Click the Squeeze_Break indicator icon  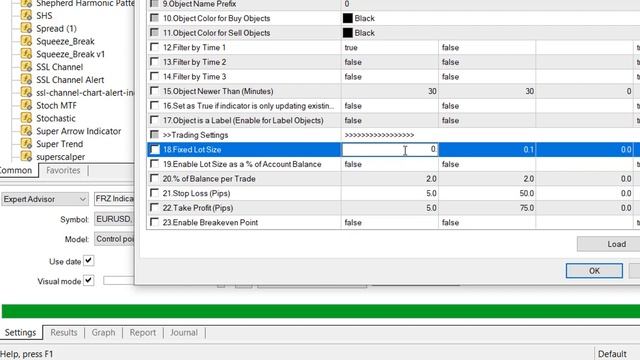(26, 41)
